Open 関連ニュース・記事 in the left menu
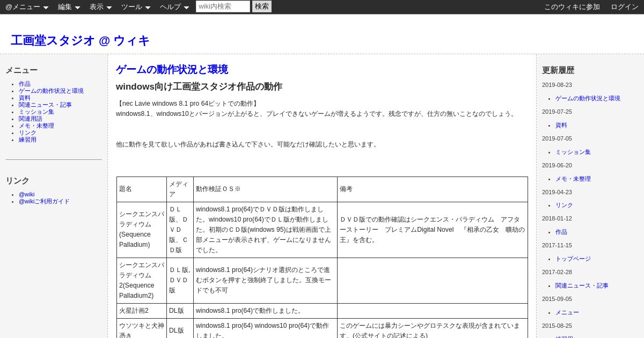 click(45, 105)
